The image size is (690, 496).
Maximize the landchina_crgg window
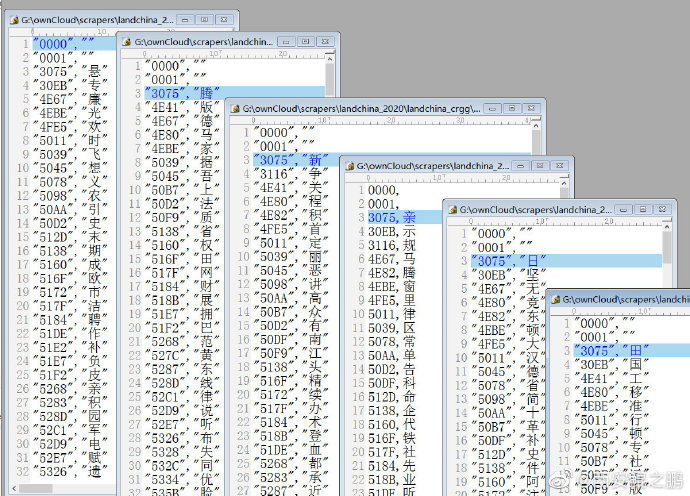point(512,108)
